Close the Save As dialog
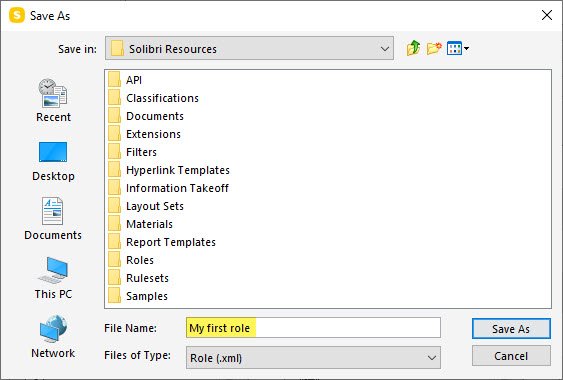 tap(547, 15)
